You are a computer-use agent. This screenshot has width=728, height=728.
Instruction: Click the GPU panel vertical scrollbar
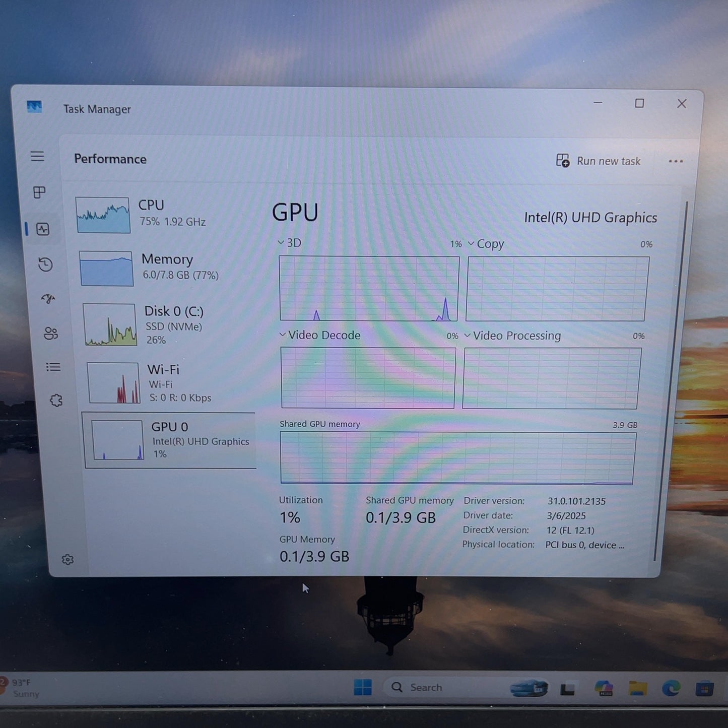671,380
